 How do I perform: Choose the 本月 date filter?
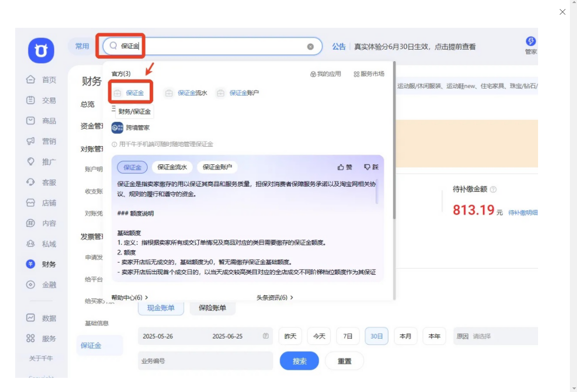pyautogui.click(x=406, y=336)
